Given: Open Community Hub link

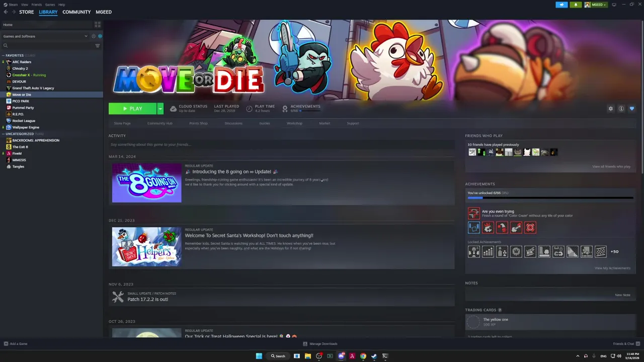Looking at the screenshot, I should pyautogui.click(x=159, y=123).
